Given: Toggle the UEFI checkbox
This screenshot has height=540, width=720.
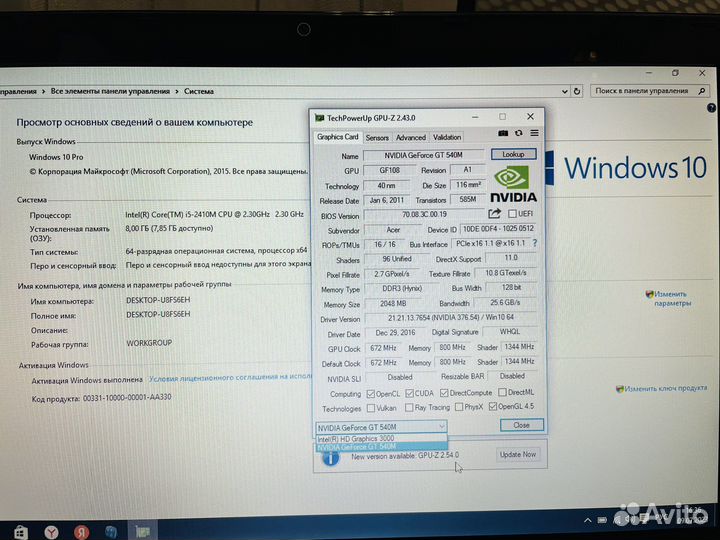Looking at the screenshot, I should click(x=512, y=214).
